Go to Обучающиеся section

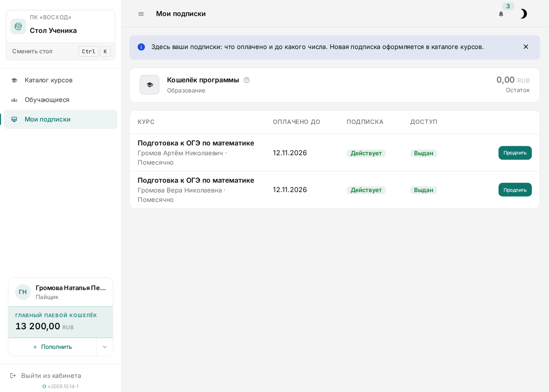point(60,100)
